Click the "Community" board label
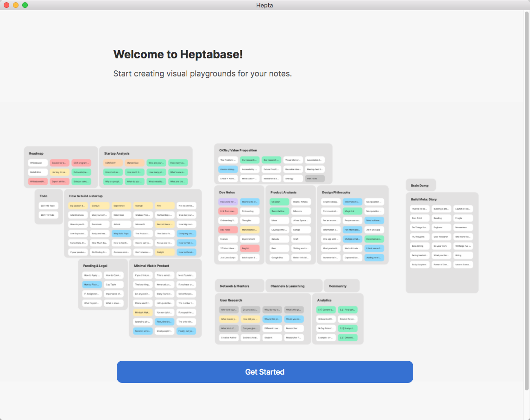 (x=337, y=286)
